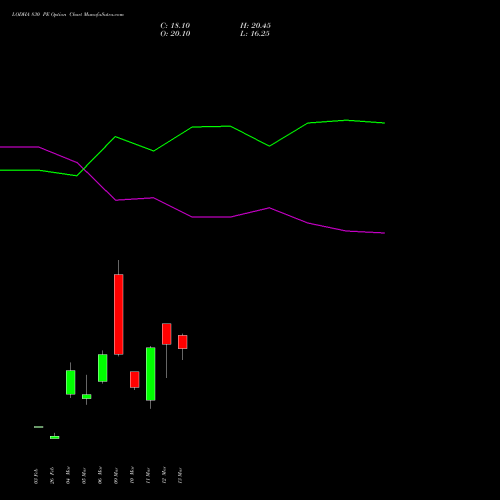Click the open value "O: 20.10"
This screenshot has height=500, width=500.
[x=175, y=34]
